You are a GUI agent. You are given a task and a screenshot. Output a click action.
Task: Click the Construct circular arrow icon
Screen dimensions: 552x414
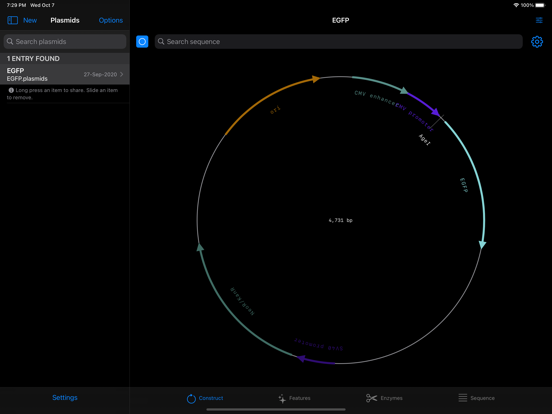tap(191, 399)
